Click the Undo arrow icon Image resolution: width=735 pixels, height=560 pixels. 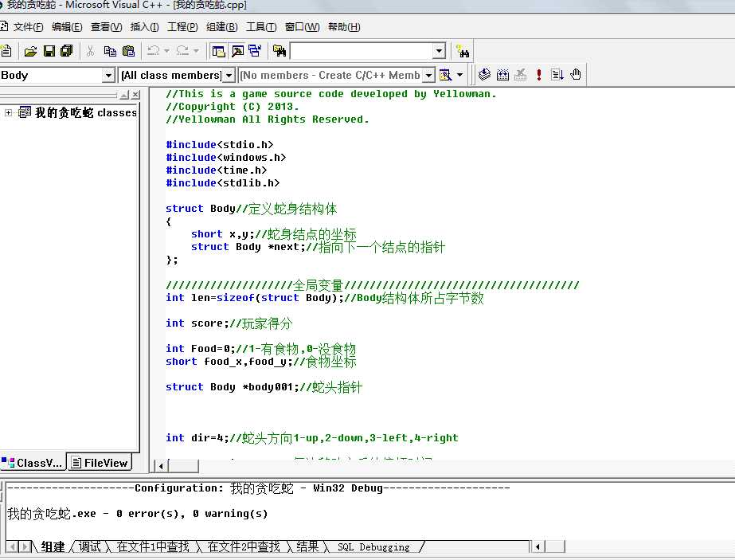click(153, 51)
